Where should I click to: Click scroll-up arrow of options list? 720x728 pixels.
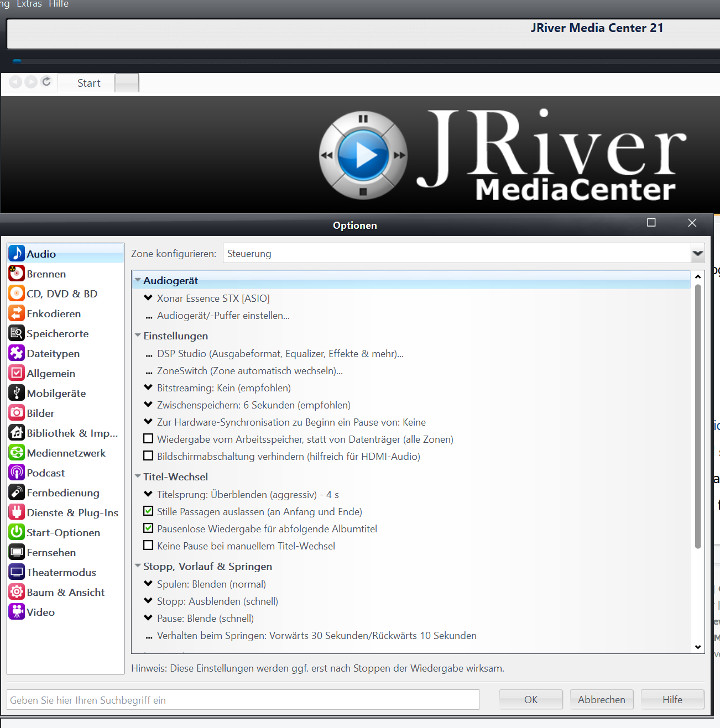point(698,276)
